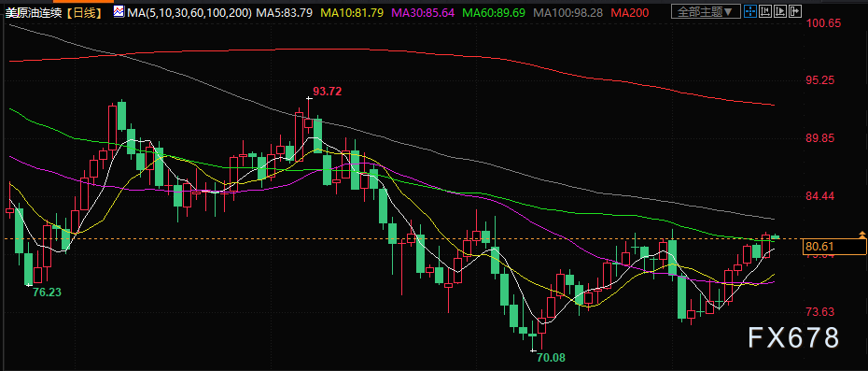Viewport: 868px width, 371px height.
Task: Select the 日线 period label
Action: click(x=85, y=12)
